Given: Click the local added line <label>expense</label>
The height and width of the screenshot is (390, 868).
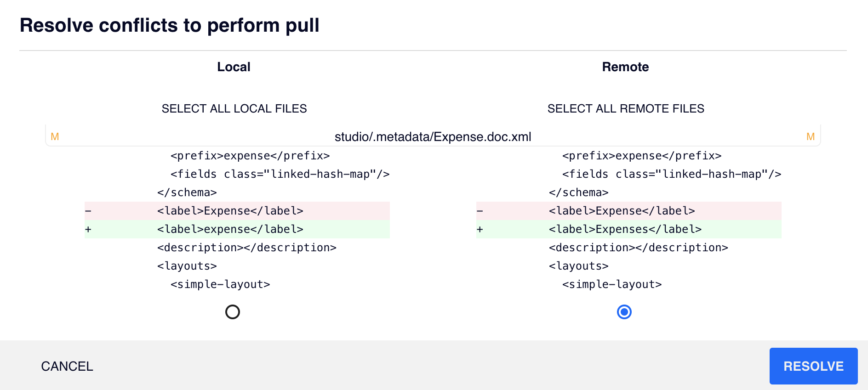Looking at the screenshot, I should click(237, 229).
